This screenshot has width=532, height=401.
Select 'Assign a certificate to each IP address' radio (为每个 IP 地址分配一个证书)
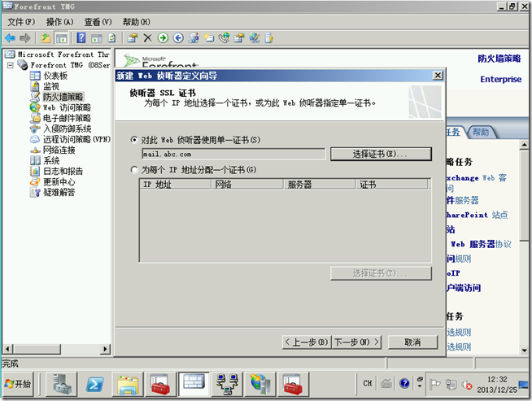pos(134,169)
